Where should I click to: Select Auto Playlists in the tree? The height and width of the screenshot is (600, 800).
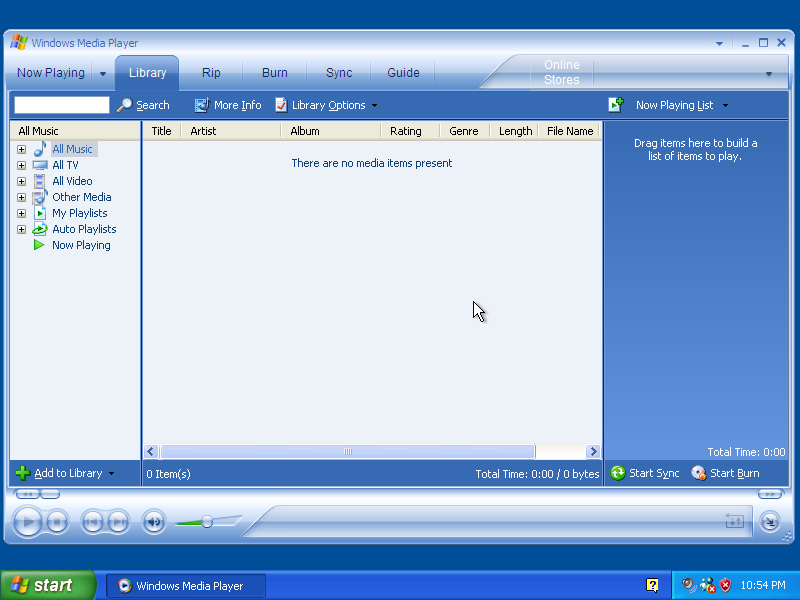84,229
